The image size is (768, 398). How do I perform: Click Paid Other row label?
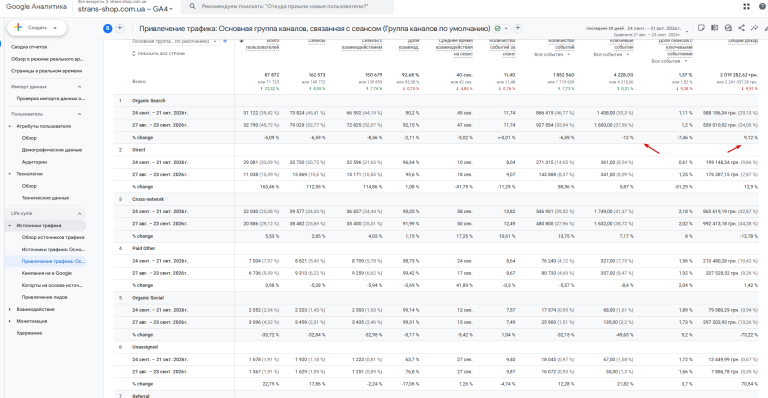(144, 248)
